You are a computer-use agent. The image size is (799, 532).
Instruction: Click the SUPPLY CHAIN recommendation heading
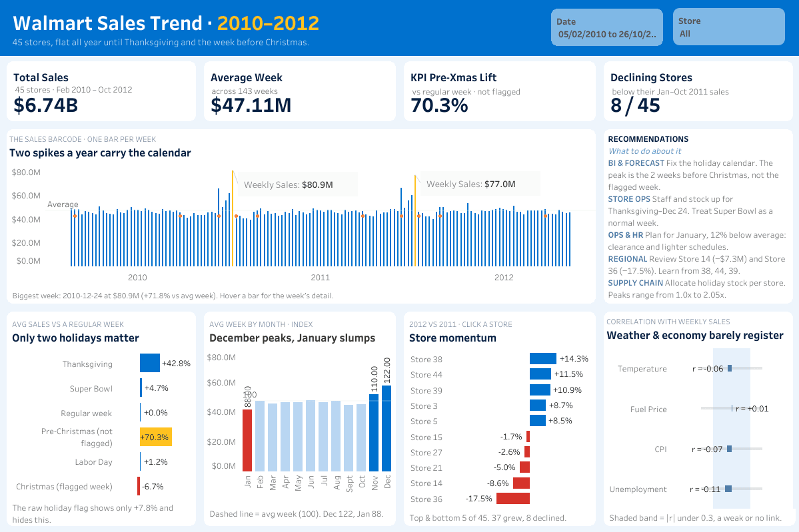[636, 282]
